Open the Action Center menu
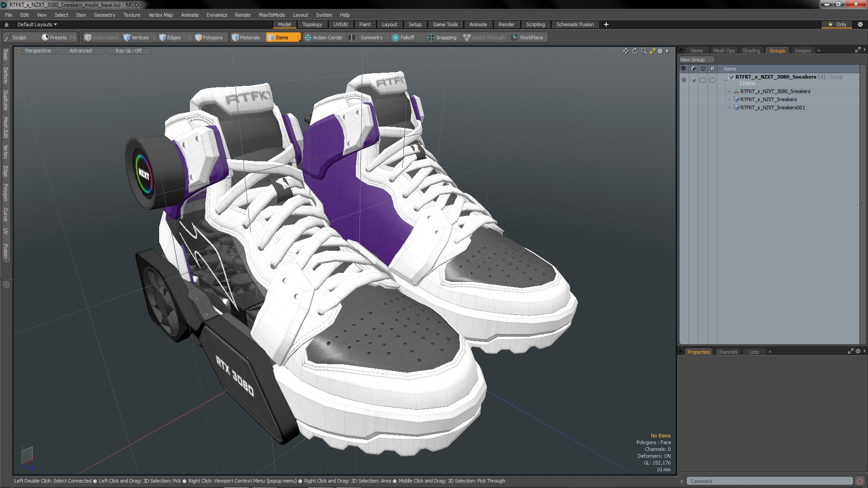 coord(324,38)
